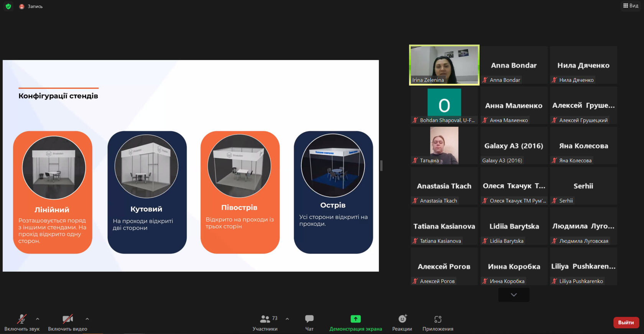Click the muted mic icon on Яна Колесова's tile
The width and height of the screenshot is (644, 334).
(x=554, y=160)
